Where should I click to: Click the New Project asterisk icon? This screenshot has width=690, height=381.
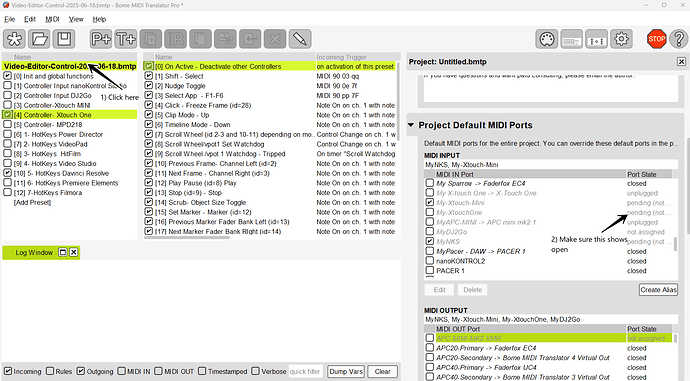[14, 39]
